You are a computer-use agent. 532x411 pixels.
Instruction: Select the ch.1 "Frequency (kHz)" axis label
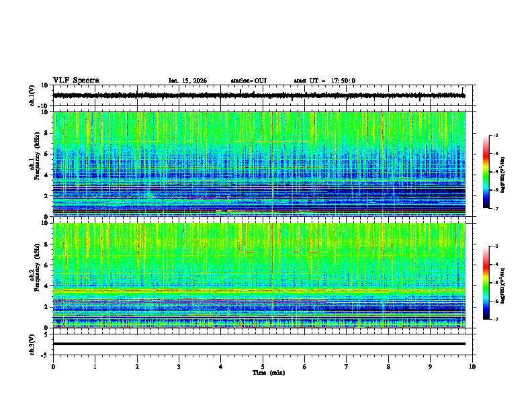click(37, 156)
